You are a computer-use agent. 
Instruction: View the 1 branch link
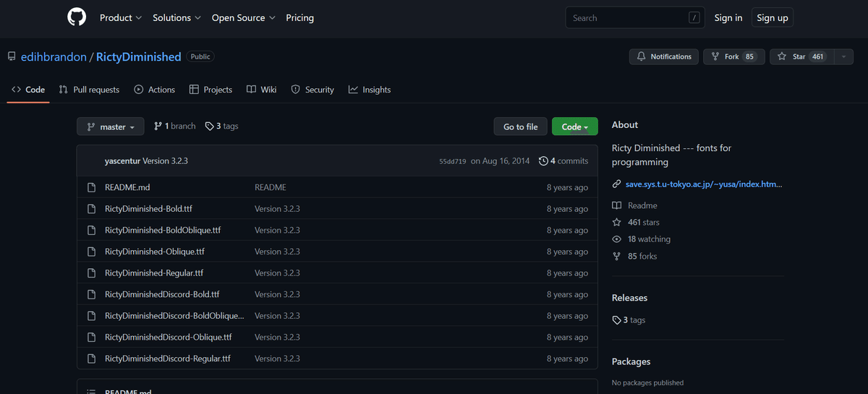(x=174, y=126)
